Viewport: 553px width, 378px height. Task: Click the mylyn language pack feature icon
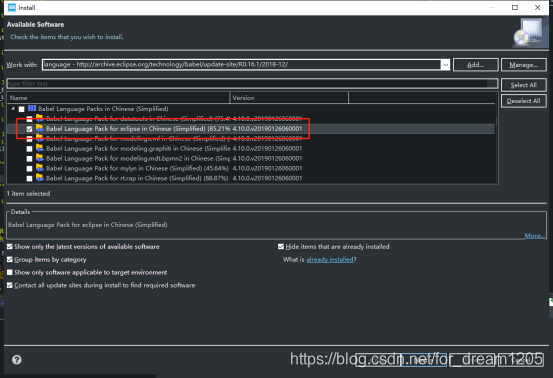pos(40,168)
